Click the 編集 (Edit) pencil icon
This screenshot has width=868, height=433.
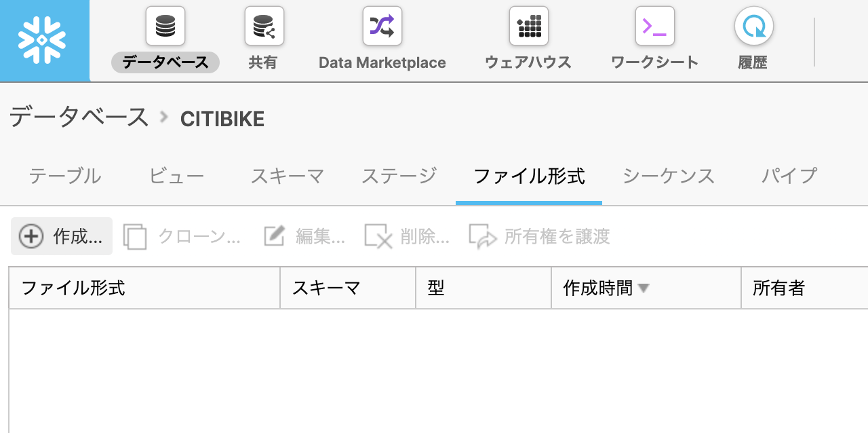tap(273, 236)
